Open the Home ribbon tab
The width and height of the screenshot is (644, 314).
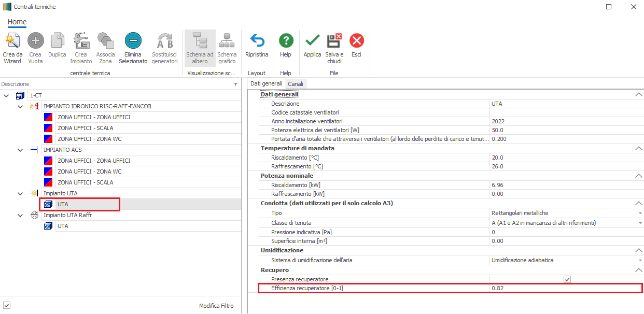[17, 22]
